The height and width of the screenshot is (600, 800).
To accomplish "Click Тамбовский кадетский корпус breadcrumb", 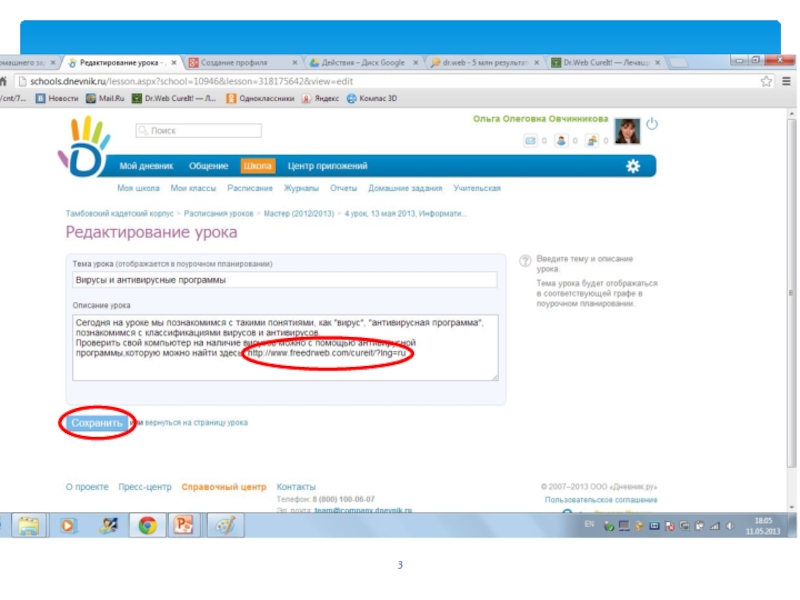I will (x=119, y=214).
